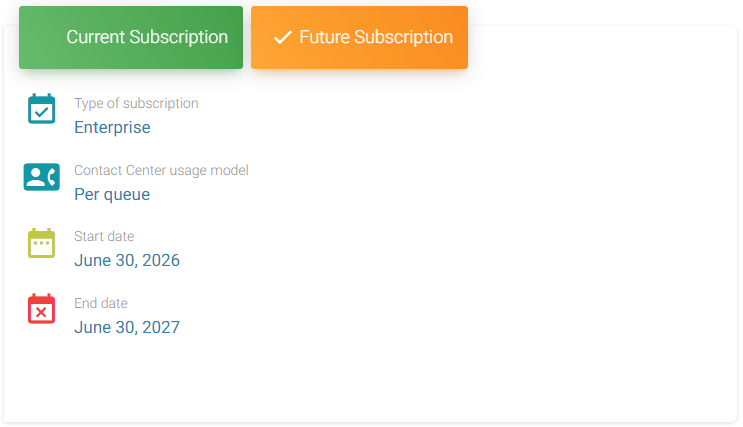Click the word 'queue' in usage model value

[127, 194]
